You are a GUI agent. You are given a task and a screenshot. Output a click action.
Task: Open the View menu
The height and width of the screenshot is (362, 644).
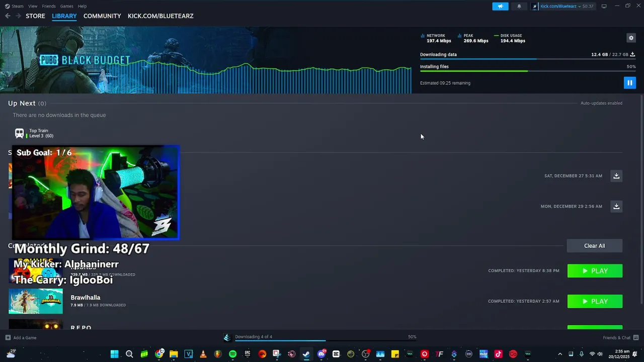pyautogui.click(x=33, y=6)
